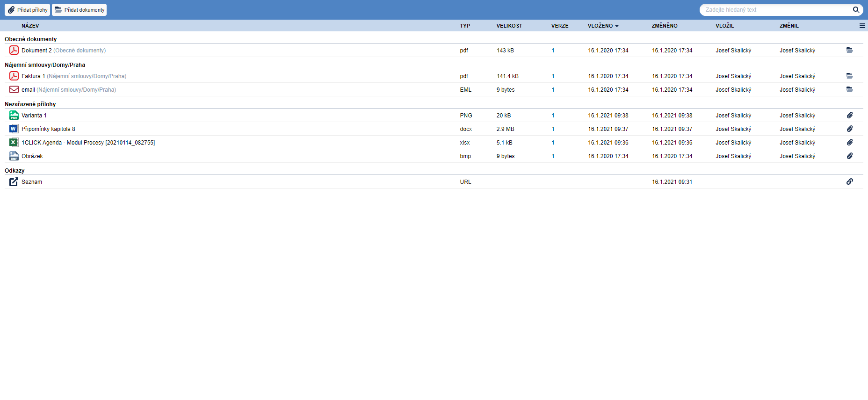Click the xlsx type cell

(465, 143)
